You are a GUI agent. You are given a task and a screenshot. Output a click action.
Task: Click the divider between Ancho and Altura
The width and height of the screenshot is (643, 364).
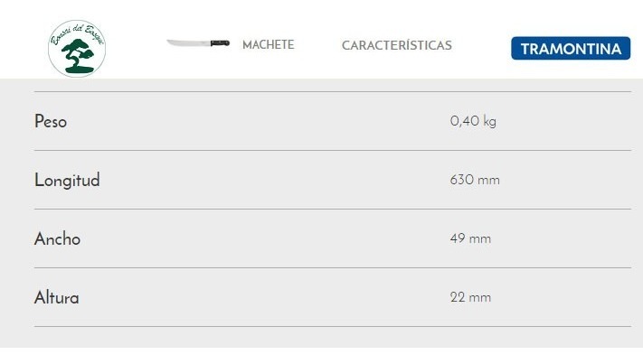coord(333,267)
